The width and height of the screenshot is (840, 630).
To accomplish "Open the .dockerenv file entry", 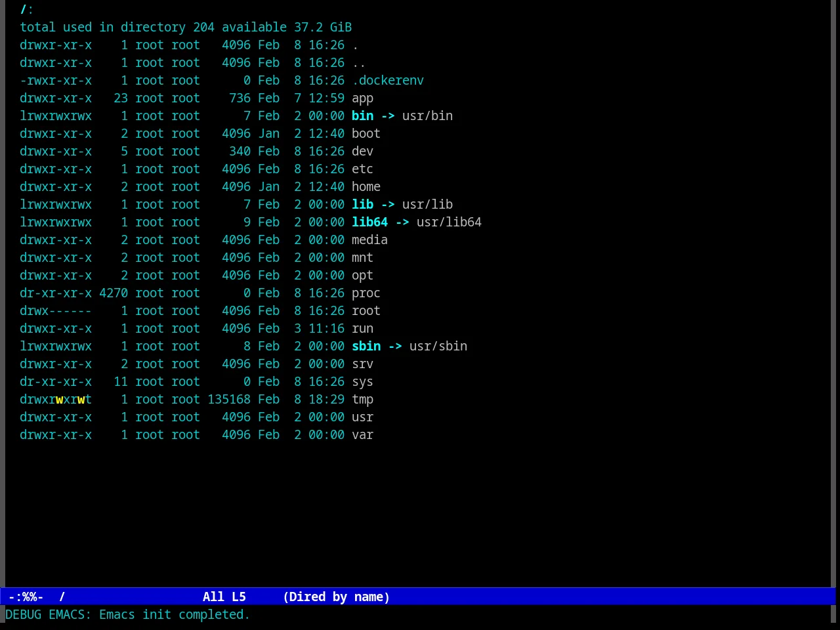I will pos(388,81).
